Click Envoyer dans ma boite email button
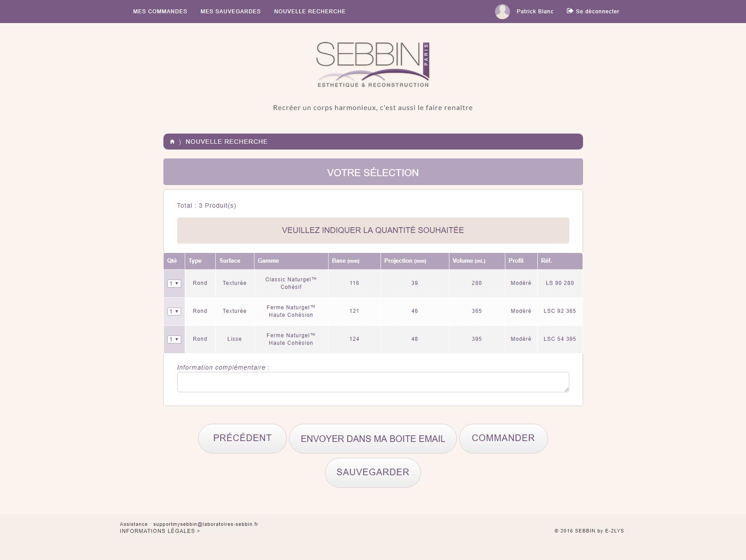 (x=373, y=438)
